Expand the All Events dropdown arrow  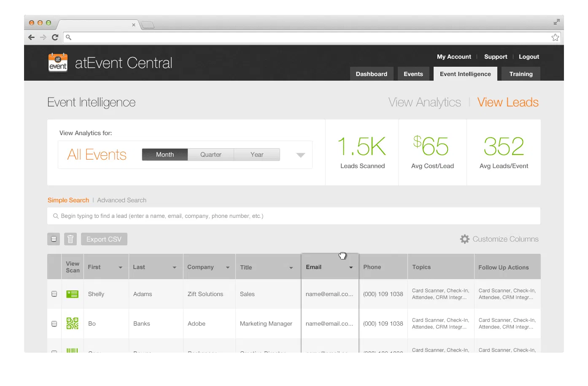[x=300, y=155]
